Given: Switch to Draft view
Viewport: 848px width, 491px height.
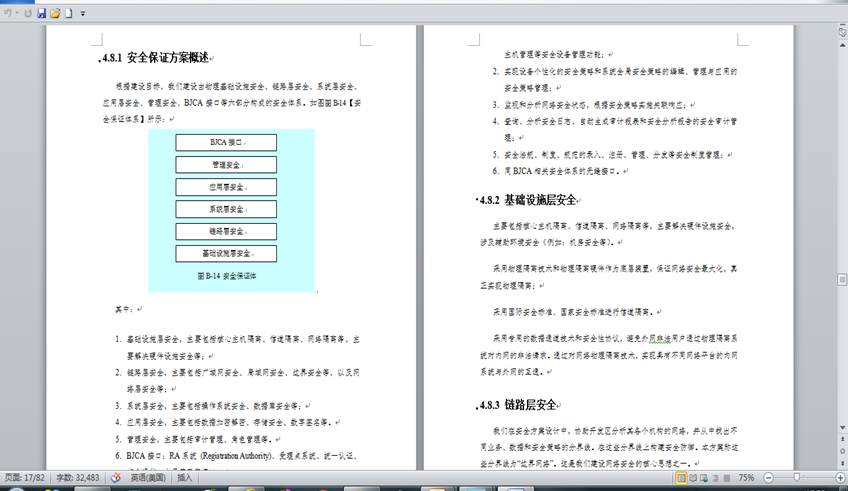Looking at the screenshot, I should point(727,478).
